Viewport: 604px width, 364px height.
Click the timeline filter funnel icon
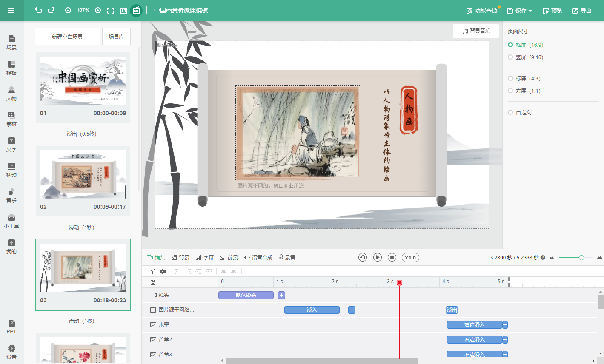coord(152,271)
